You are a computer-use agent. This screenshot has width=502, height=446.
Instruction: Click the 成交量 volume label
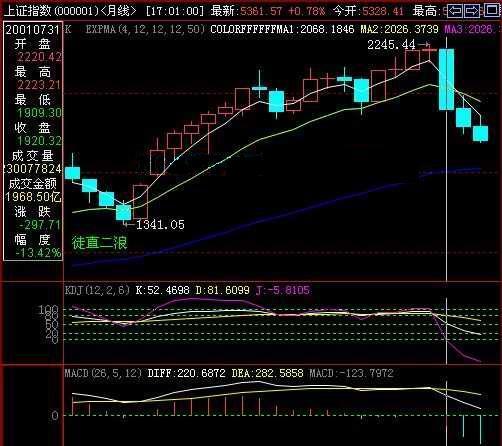point(32,156)
